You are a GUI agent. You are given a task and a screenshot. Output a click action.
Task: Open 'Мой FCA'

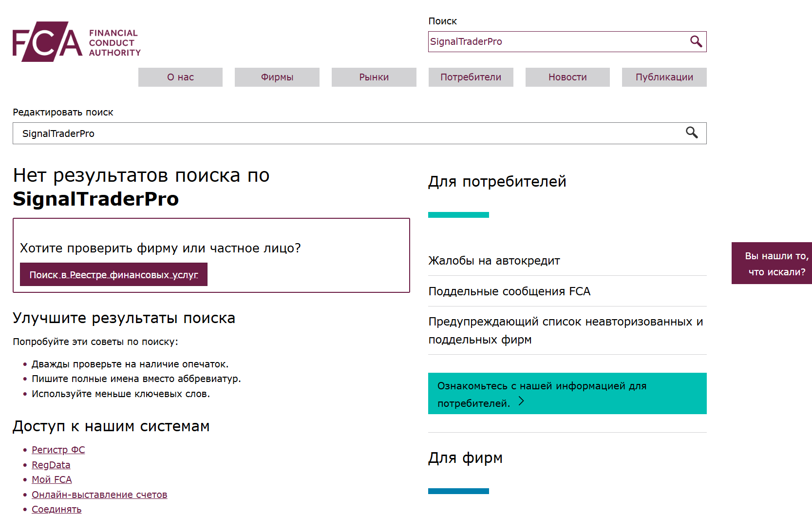pos(51,479)
